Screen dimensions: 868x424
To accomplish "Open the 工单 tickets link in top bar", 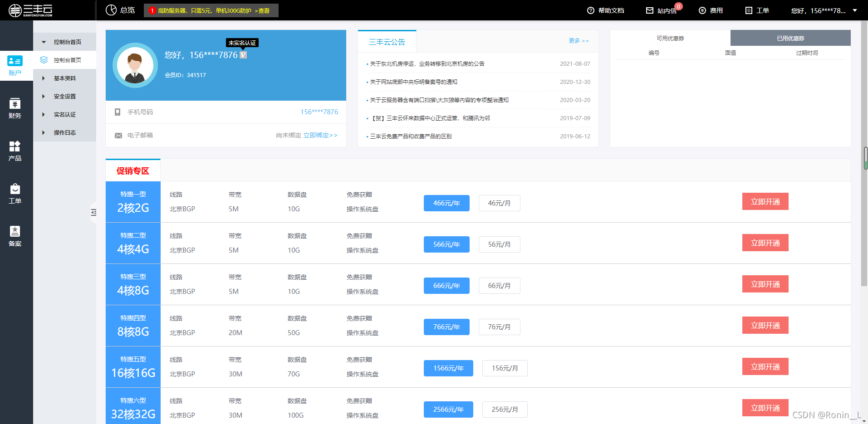I will click(757, 10).
